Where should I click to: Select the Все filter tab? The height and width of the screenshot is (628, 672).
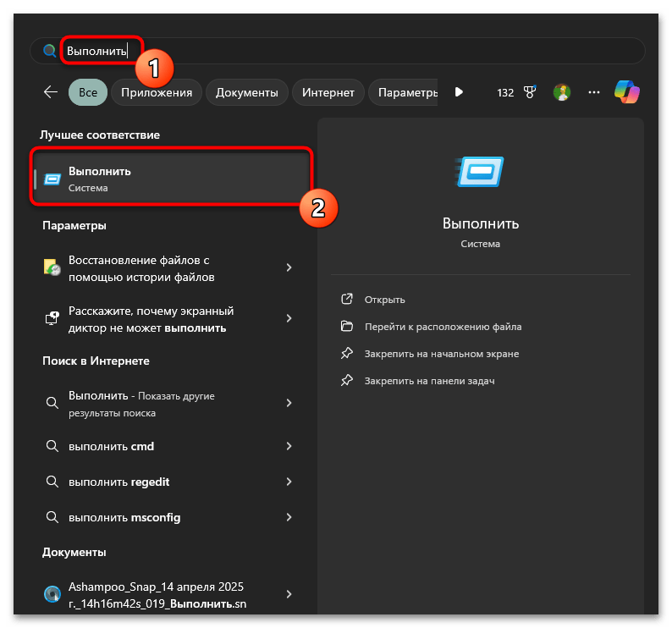pos(88,92)
